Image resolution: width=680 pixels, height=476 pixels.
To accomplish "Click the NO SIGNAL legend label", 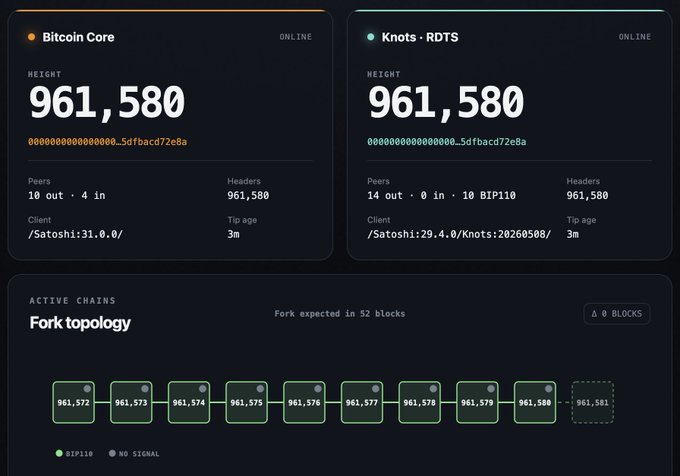I will coord(139,454).
